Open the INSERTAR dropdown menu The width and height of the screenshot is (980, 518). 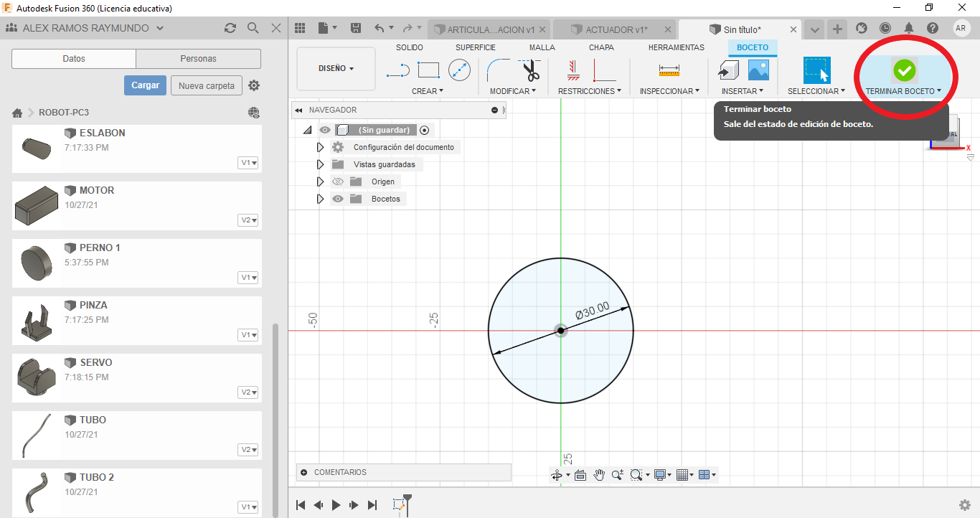[x=743, y=91]
